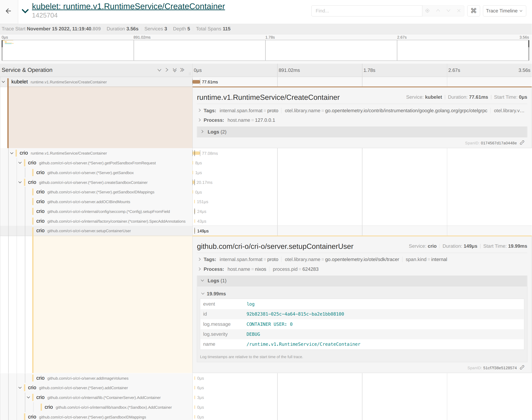The image size is (532, 420).
Task: Collapse crio createSandboxContainer span children
Action: [20, 182]
